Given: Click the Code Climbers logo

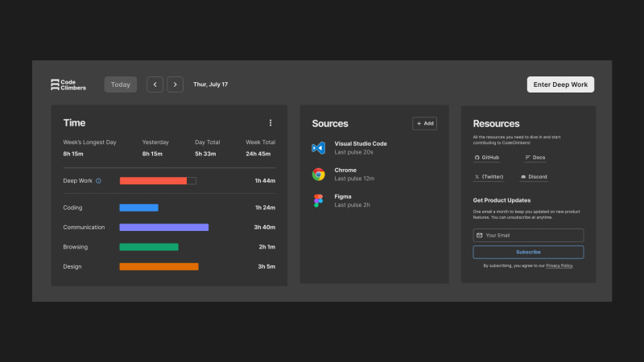Looking at the screenshot, I should (x=68, y=84).
